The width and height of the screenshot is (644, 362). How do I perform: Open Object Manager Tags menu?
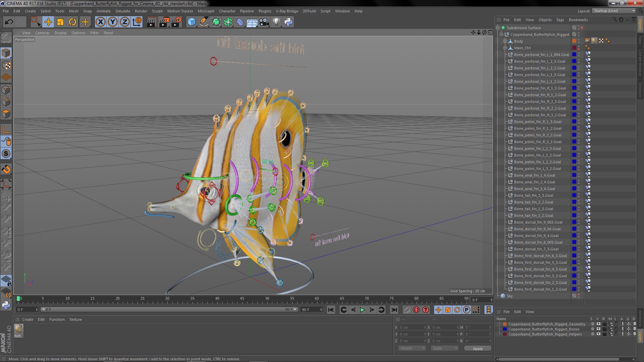[x=560, y=20]
